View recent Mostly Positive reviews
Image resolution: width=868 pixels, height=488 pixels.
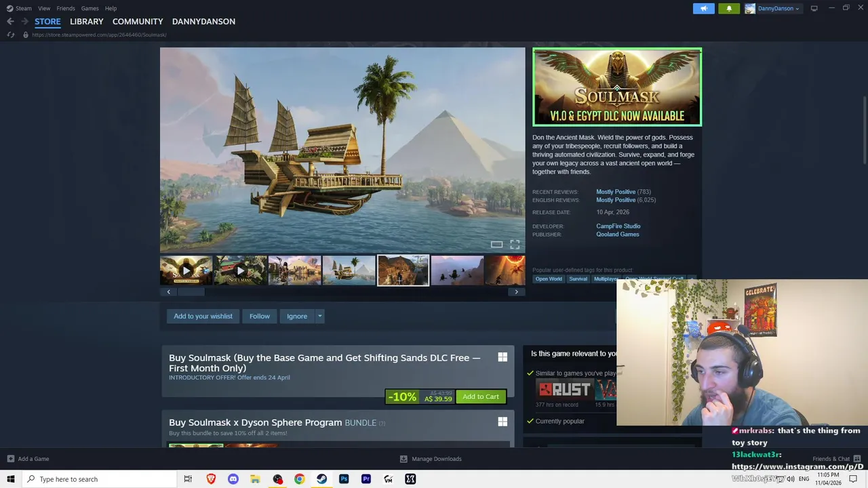616,192
